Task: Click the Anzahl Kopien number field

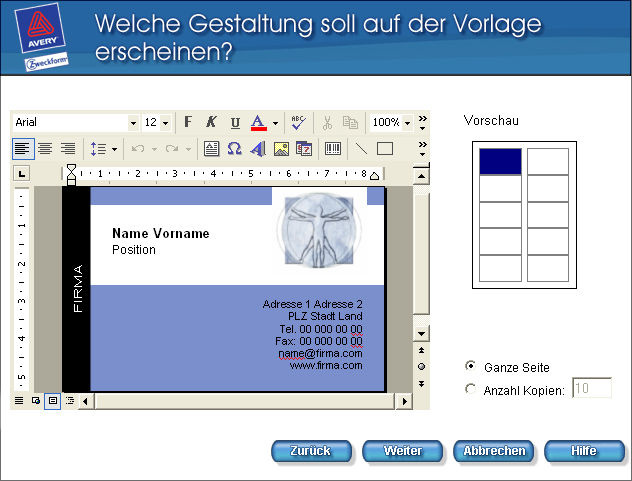Action: [592, 388]
